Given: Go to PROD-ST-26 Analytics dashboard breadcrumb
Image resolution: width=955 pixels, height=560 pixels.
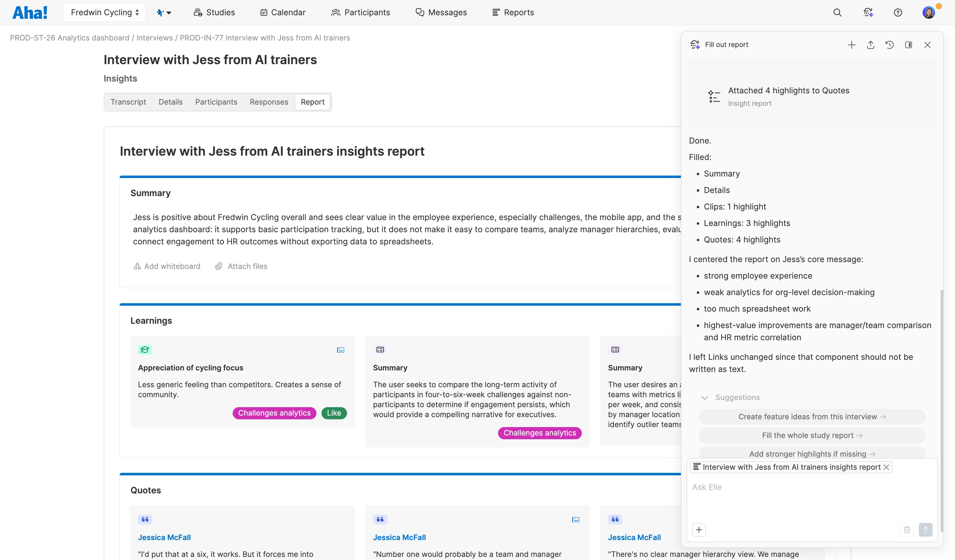Looking at the screenshot, I should coord(69,38).
